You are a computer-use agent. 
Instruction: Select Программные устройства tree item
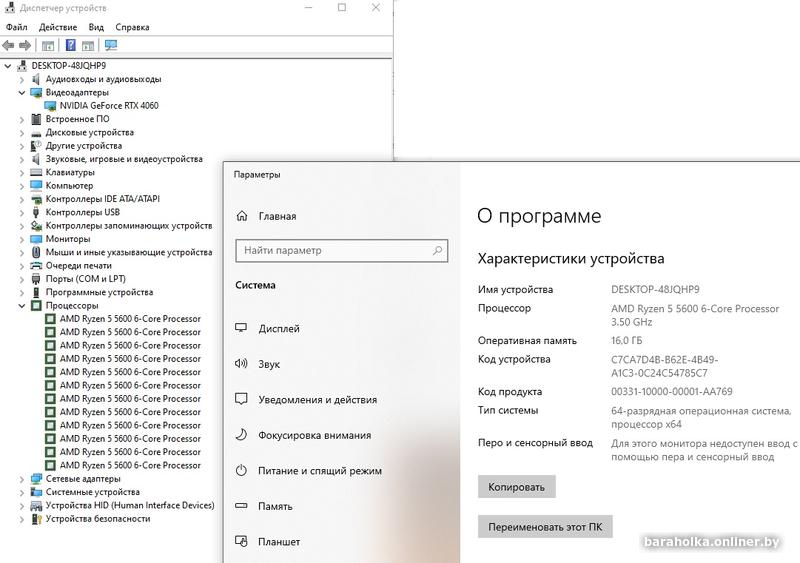[x=99, y=292]
